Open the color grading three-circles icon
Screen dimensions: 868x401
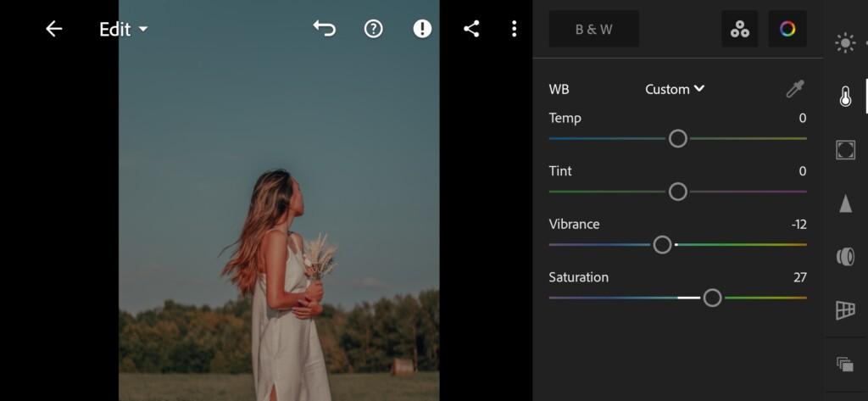pos(739,29)
